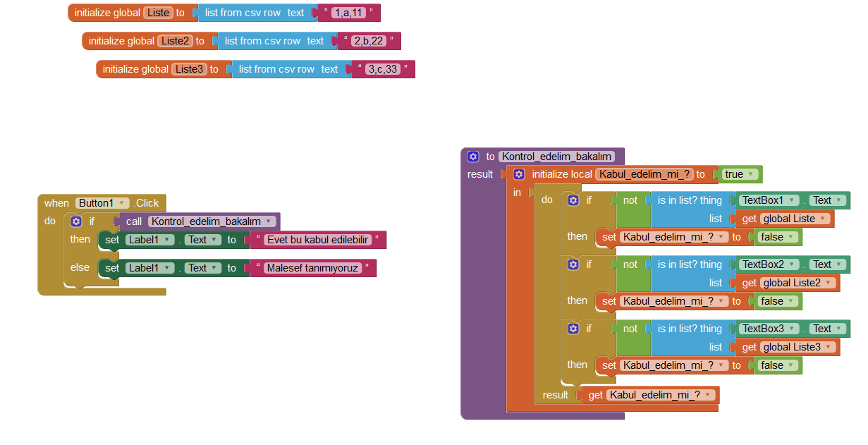
Task: Open Button1 dropdown in when block
Action: click(x=103, y=203)
